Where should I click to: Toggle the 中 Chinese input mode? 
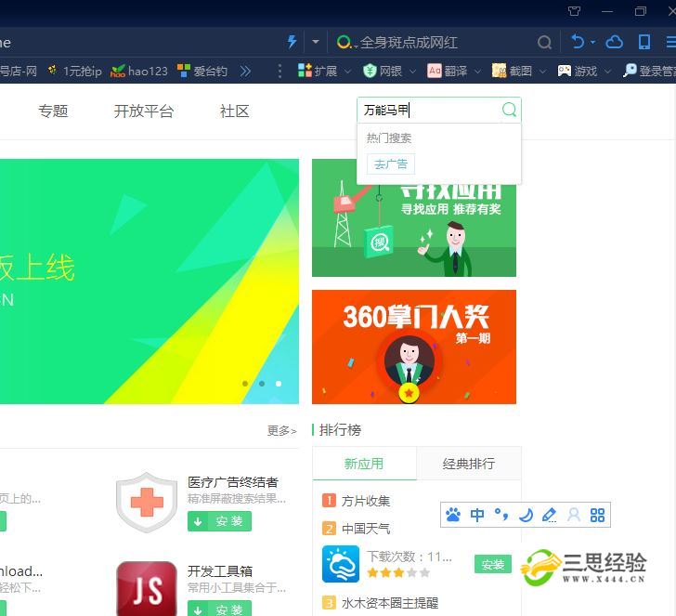(x=477, y=515)
